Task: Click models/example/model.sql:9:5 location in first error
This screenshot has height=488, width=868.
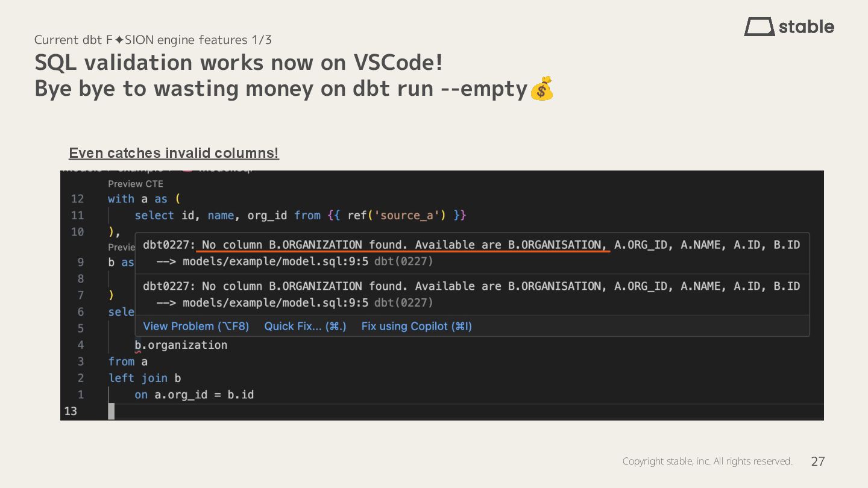Action: [x=275, y=261]
